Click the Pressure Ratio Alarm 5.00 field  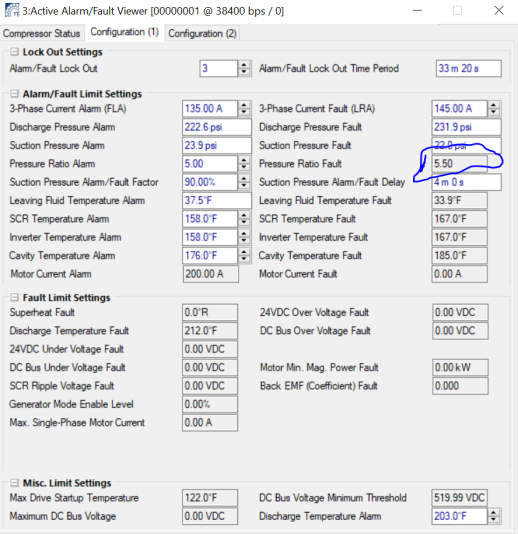pos(209,164)
